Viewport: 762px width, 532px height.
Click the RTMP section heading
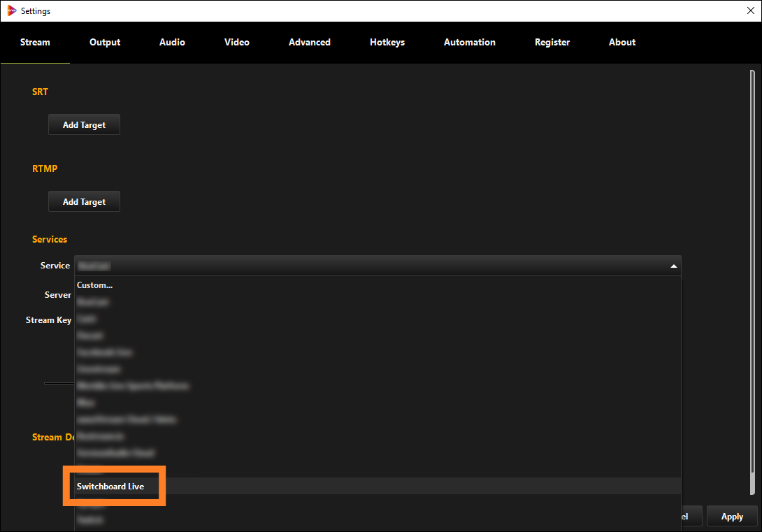[x=45, y=168]
